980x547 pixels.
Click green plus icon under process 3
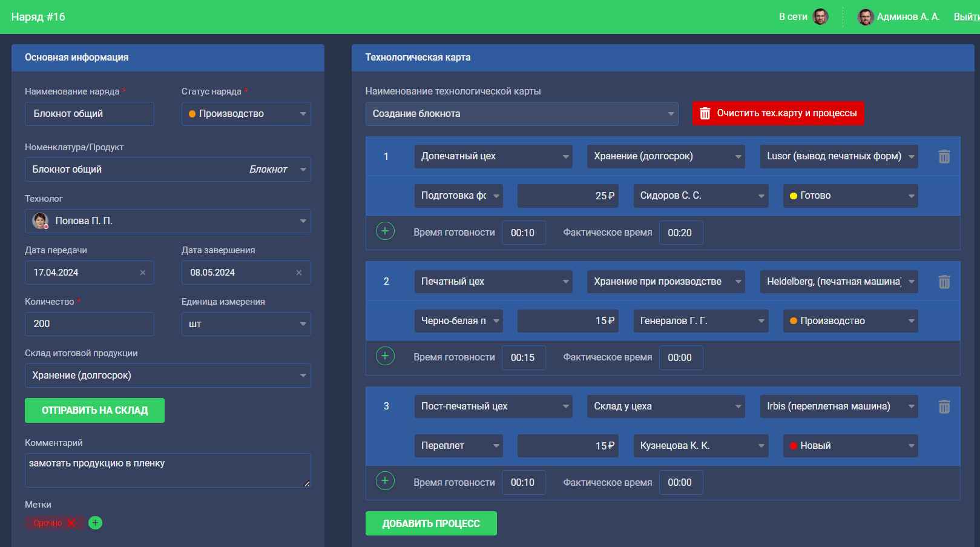tap(385, 481)
